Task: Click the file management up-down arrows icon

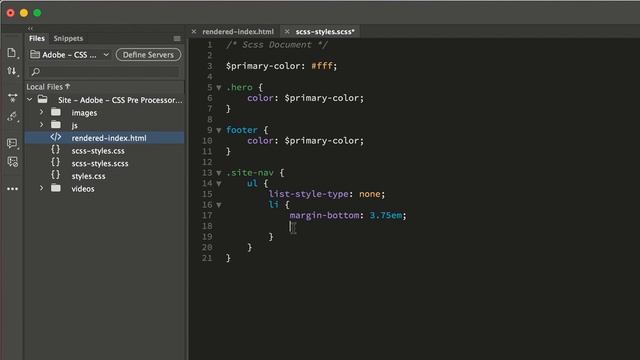Action: pos(12,71)
